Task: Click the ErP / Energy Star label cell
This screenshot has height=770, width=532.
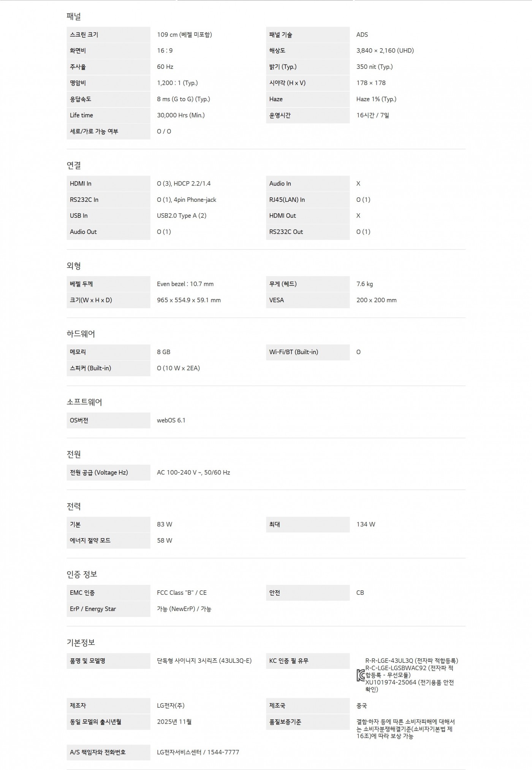Action: (x=108, y=609)
